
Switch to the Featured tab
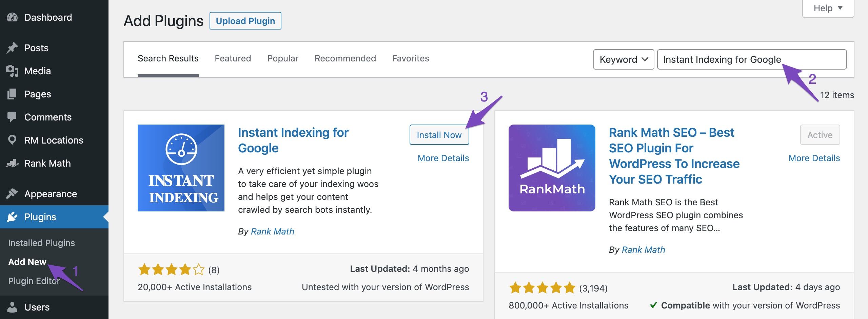tap(233, 58)
